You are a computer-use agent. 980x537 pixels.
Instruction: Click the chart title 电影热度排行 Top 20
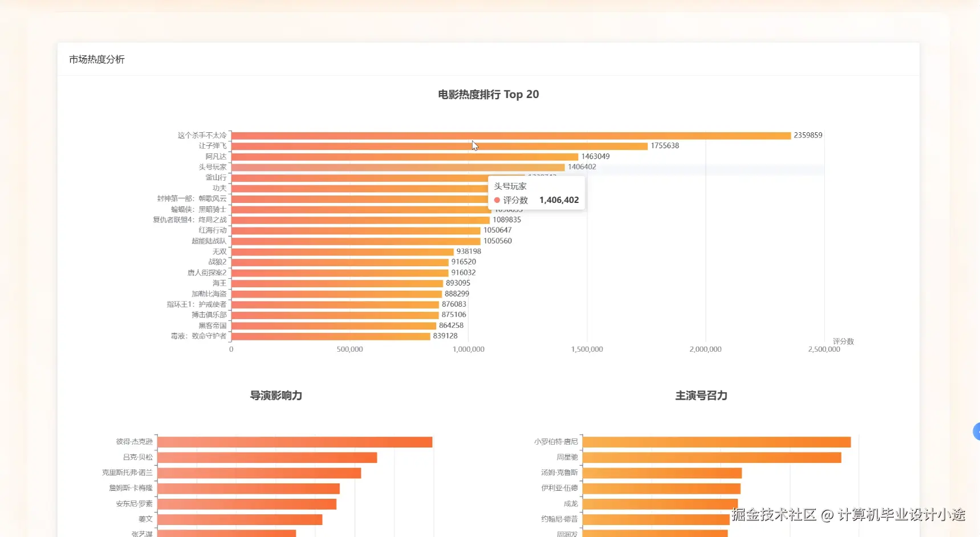[487, 94]
